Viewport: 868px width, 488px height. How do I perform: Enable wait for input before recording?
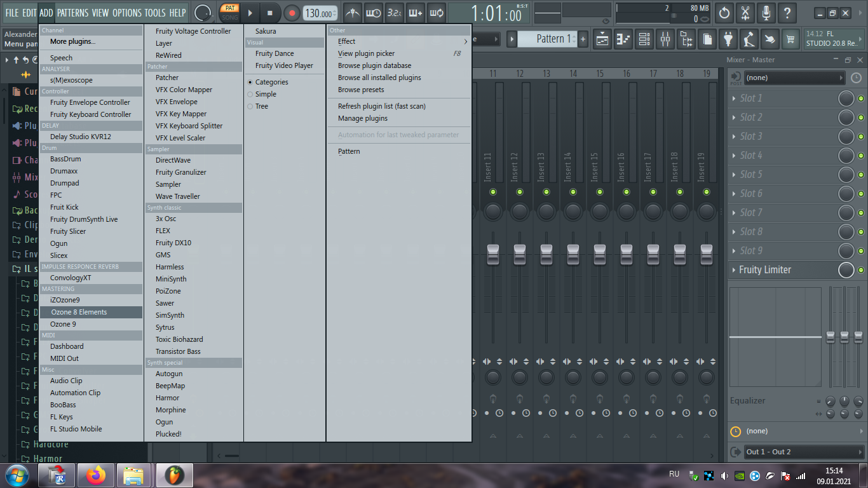coord(374,13)
